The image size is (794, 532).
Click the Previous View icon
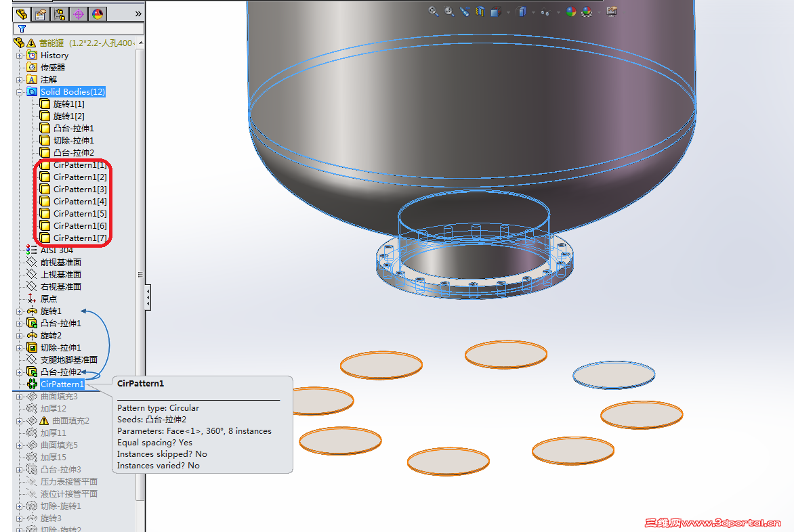click(x=464, y=11)
